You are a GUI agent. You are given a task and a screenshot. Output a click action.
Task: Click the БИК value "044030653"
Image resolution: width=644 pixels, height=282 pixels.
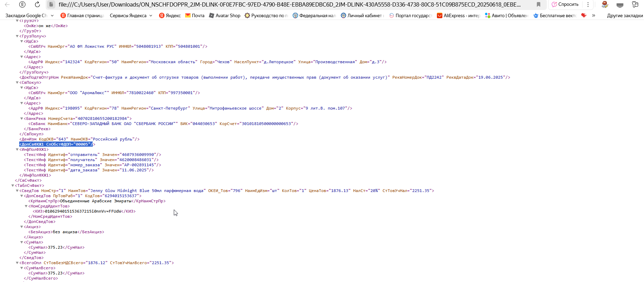[x=204, y=124]
